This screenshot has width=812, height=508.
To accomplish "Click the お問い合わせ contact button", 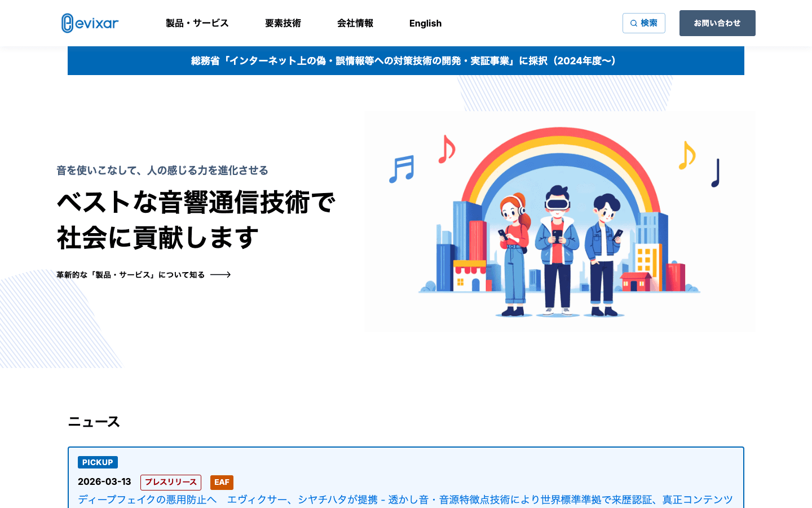I will (717, 23).
